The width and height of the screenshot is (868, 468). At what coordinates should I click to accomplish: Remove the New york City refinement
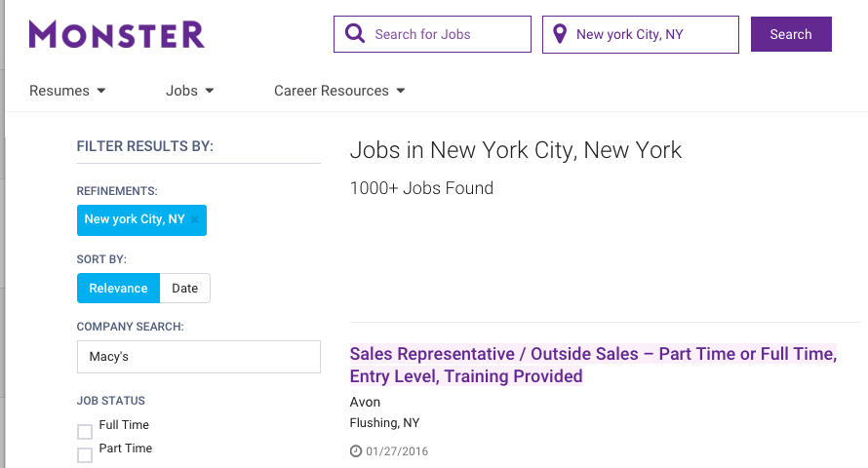195,220
